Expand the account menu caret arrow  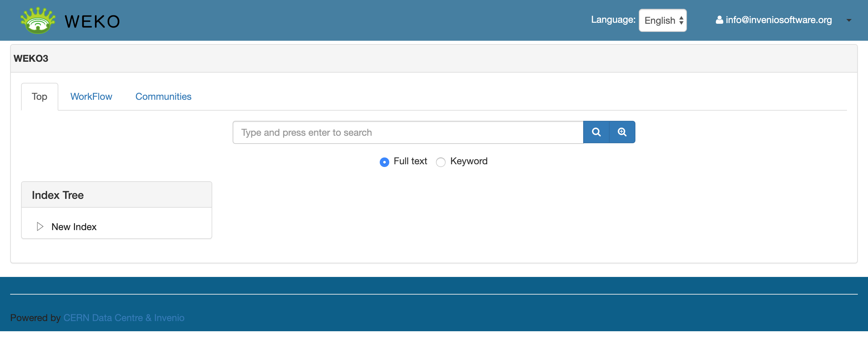[849, 20]
